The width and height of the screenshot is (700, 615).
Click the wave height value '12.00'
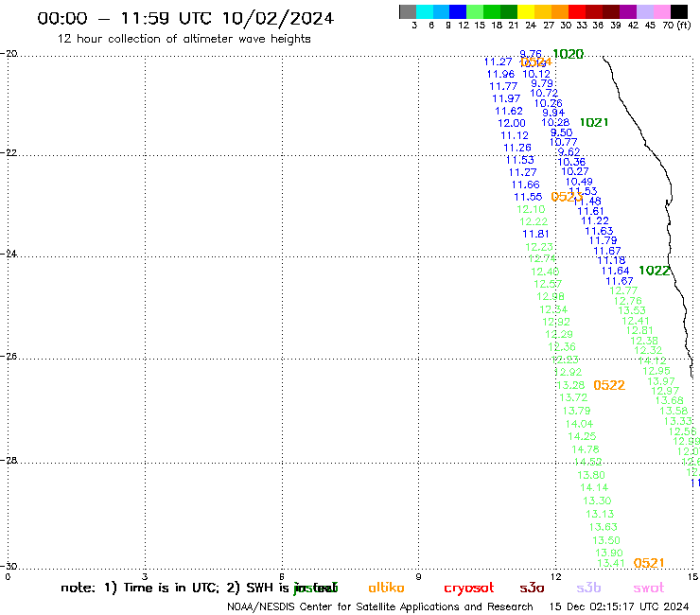click(x=512, y=123)
